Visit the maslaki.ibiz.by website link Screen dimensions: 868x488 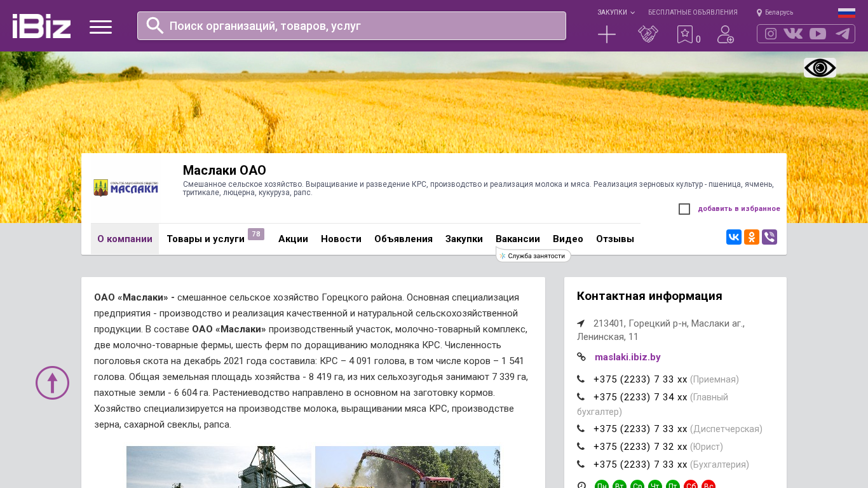[628, 357]
